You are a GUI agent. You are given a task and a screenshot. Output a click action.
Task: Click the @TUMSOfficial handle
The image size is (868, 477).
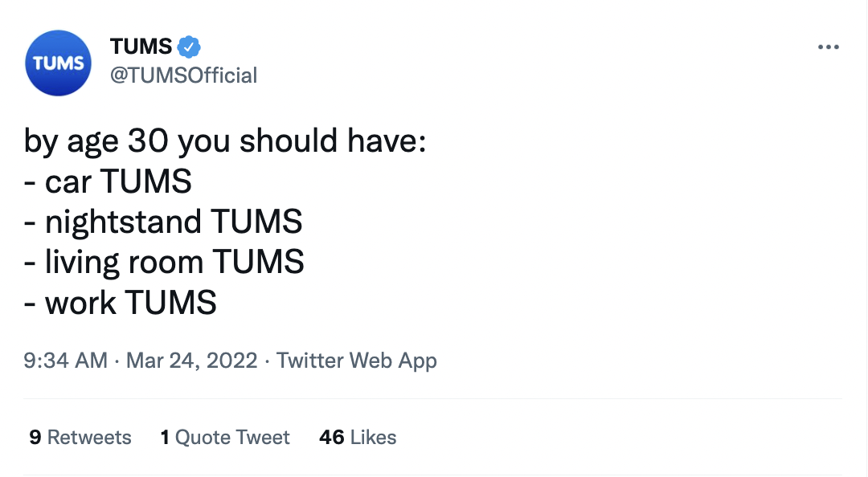(183, 75)
